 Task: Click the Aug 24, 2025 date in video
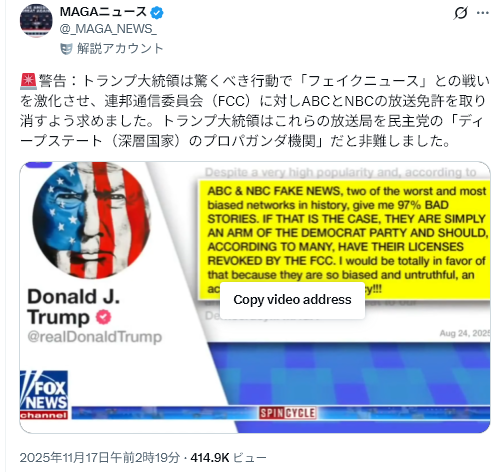[x=465, y=333]
